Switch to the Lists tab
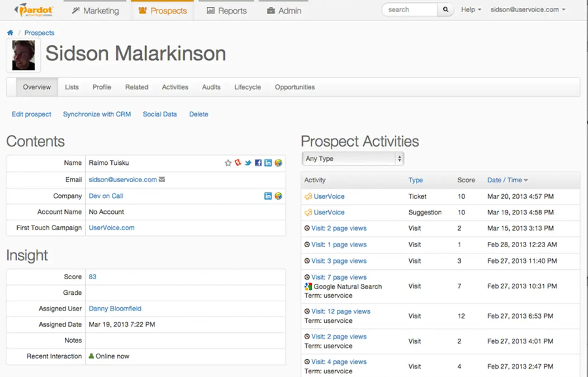This screenshot has width=588, height=377. tap(72, 87)
